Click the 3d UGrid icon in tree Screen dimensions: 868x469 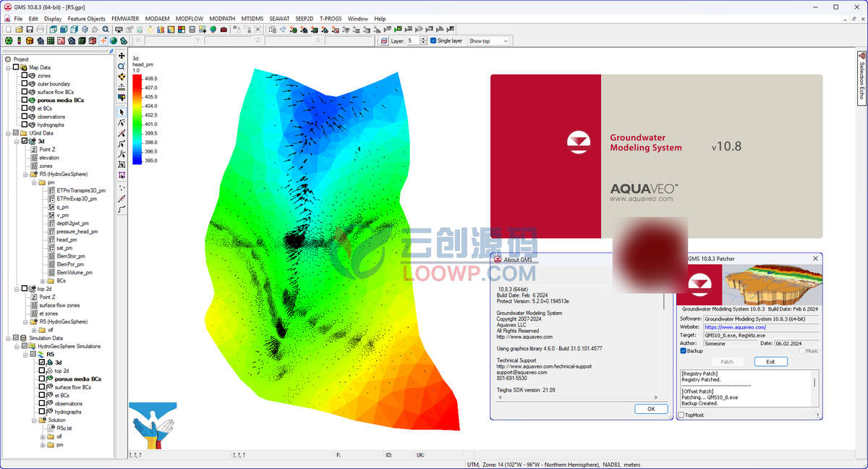pyautogui.click(x=33, y=141)
